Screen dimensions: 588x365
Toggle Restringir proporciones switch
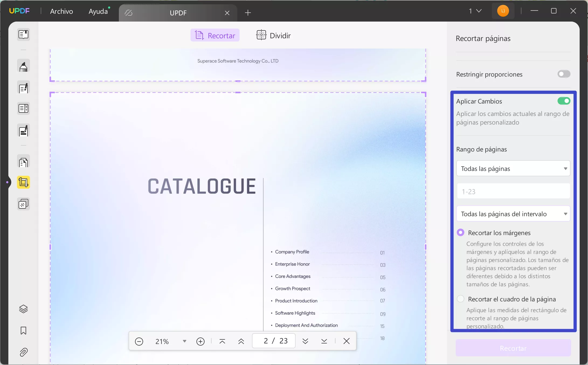click(564, 74)
